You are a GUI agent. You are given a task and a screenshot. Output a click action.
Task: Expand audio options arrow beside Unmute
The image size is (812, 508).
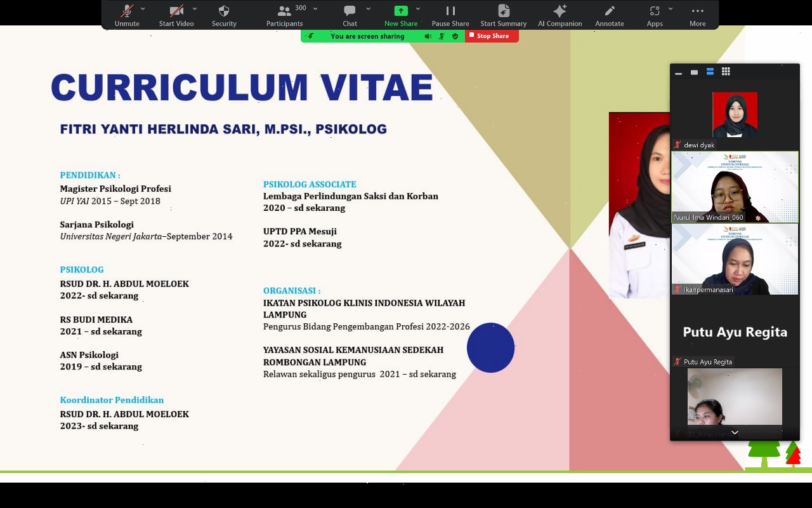click(143, 9)
